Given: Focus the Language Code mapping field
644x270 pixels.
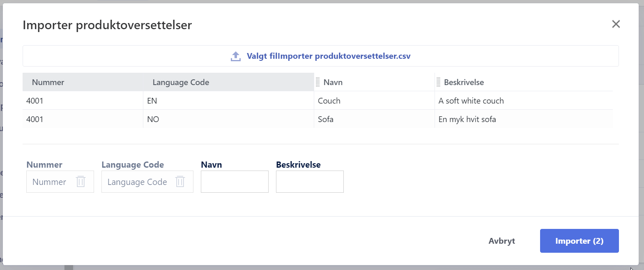Looking at the screenshot, I should coord(137,182).
